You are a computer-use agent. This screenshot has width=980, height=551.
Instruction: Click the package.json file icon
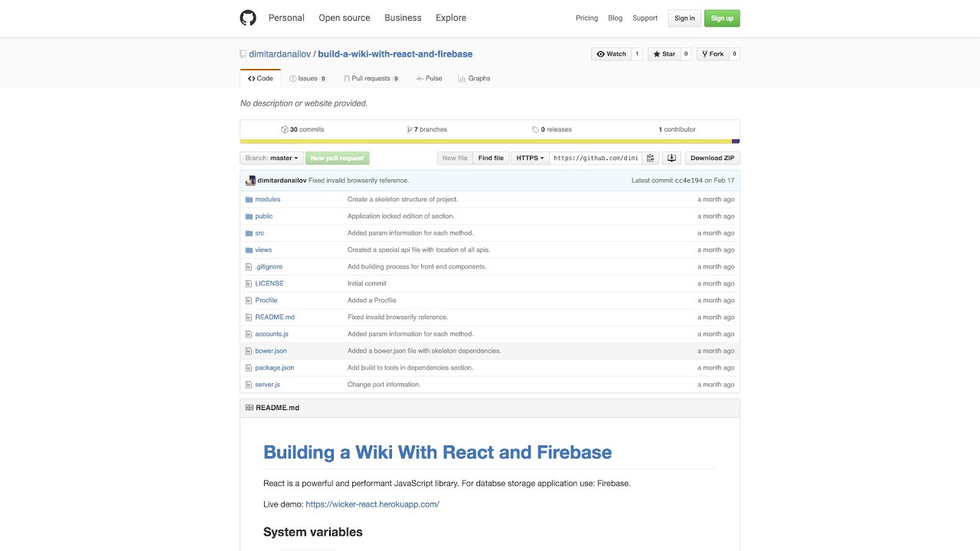coord(248,368)
